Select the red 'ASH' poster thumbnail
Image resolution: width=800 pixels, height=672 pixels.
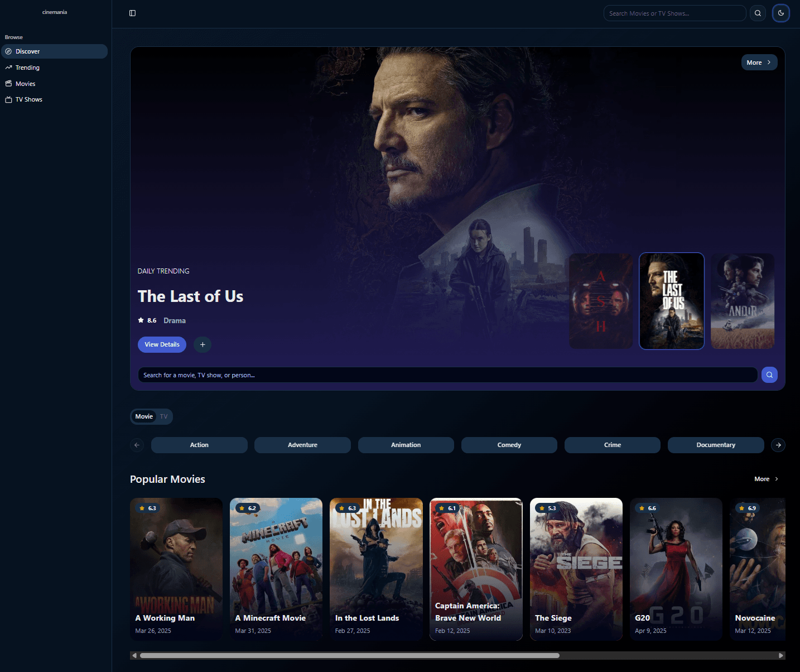(x=600, y=301)
